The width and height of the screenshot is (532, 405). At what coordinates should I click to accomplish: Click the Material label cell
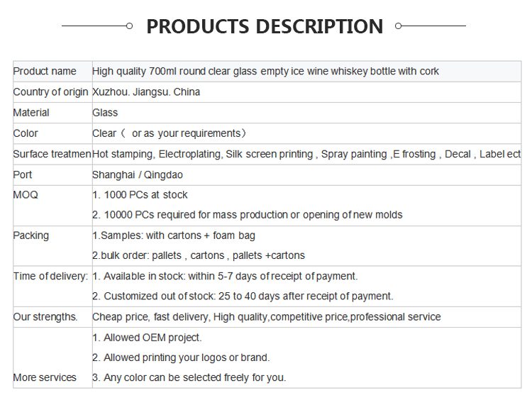[31, 112]
